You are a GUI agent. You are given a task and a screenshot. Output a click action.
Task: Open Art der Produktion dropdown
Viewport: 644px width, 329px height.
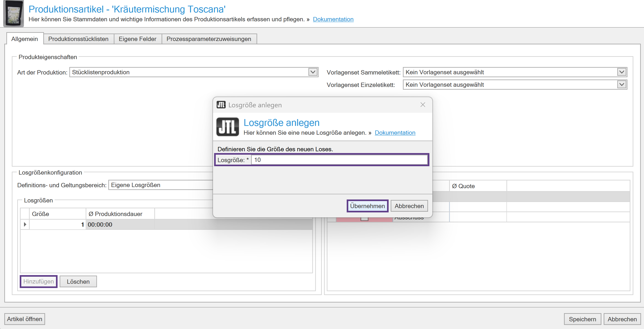[x=312, y=72]
